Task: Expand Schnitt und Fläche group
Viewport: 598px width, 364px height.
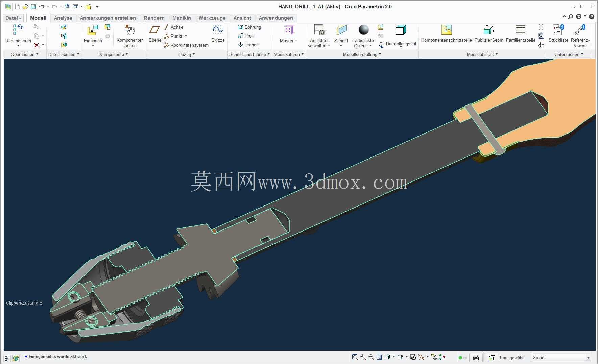Action: (x=249, y=54)
